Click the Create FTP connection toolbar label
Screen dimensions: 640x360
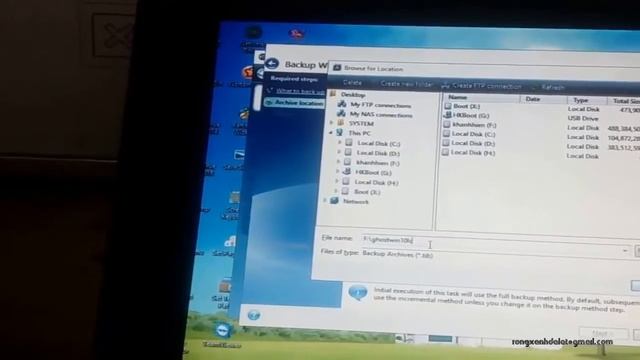(487, 87)
